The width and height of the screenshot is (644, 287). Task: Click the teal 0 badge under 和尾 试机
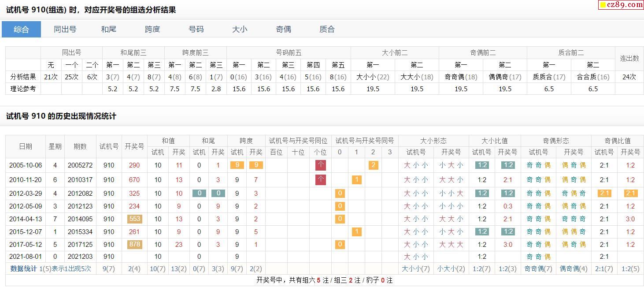(x=199, y=193)
